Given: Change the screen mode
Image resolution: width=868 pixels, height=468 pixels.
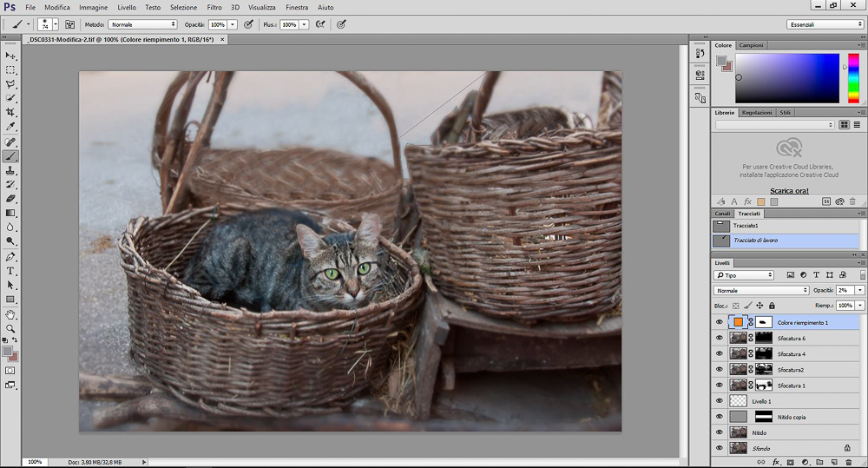Looking at the screenshot, I should coord(10,385).
